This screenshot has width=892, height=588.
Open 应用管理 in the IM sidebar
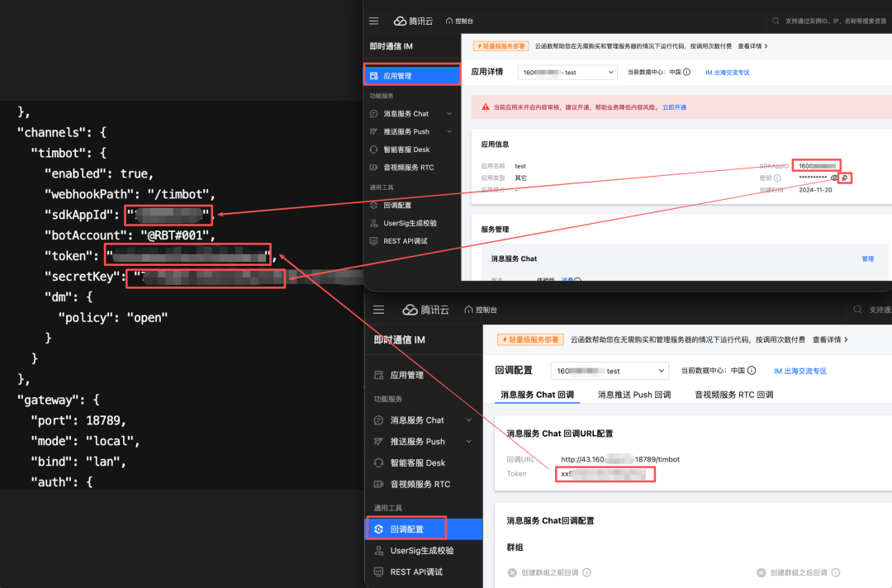pyautogui.click(x=396, y=74)
